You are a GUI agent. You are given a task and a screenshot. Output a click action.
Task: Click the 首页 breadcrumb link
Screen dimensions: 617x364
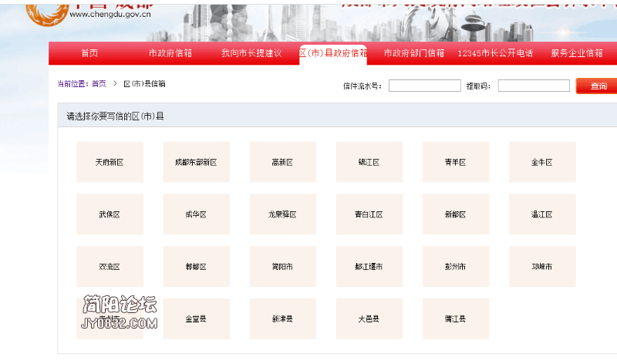(99, 84)
